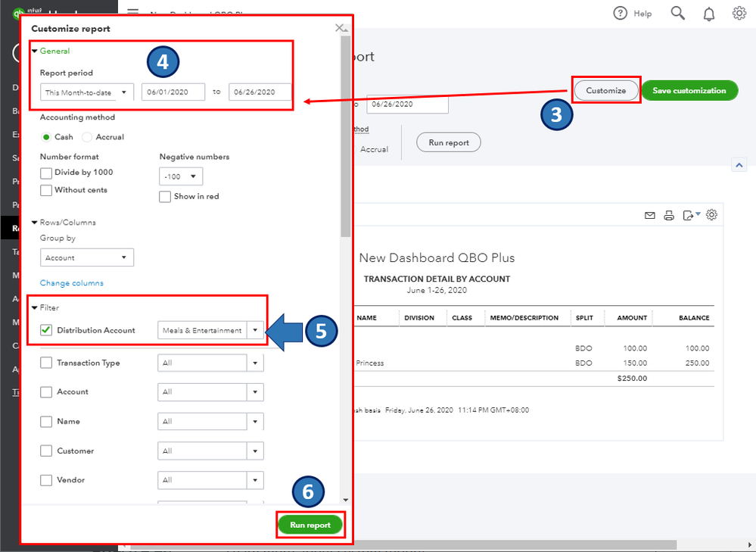This screenshot has height=552, width=756.
Task: Click Princess name in report row
Action: point(370,363)
